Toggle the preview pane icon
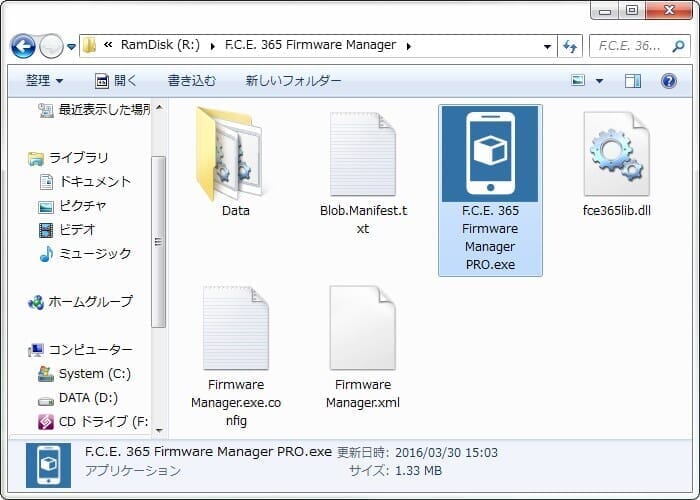The height and width of the screenshot is (500, 700). 633,81
